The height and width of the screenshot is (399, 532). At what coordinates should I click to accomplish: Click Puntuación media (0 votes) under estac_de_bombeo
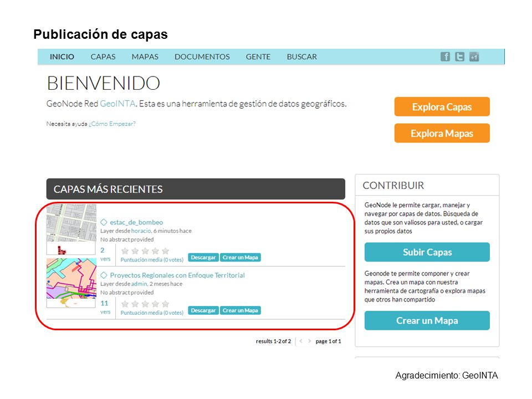coord(152,260)
